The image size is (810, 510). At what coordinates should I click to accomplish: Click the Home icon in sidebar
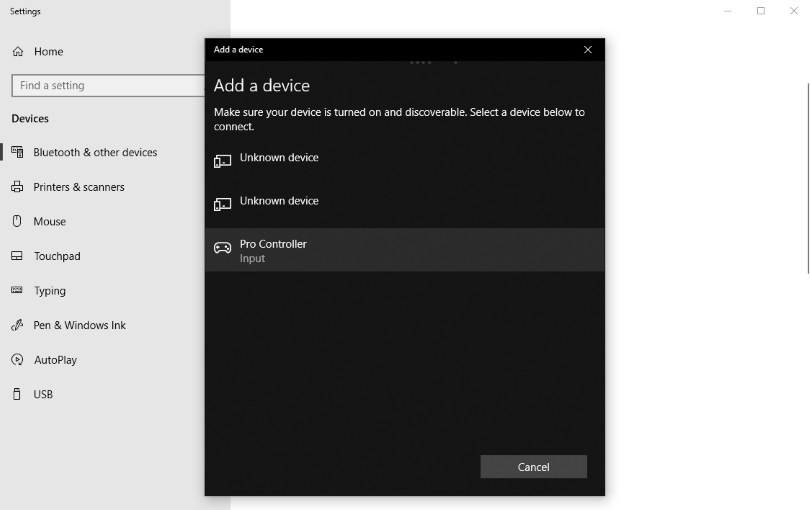(x=18, y=51)
